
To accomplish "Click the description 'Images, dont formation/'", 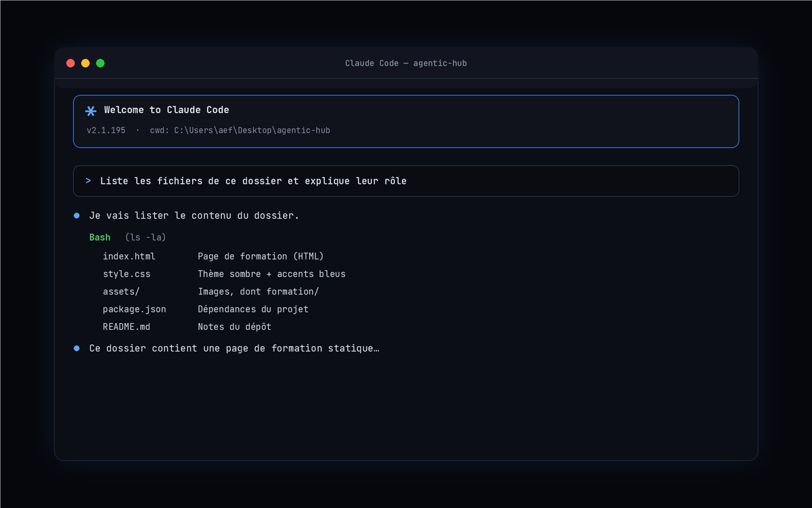I will click(258, 291).
